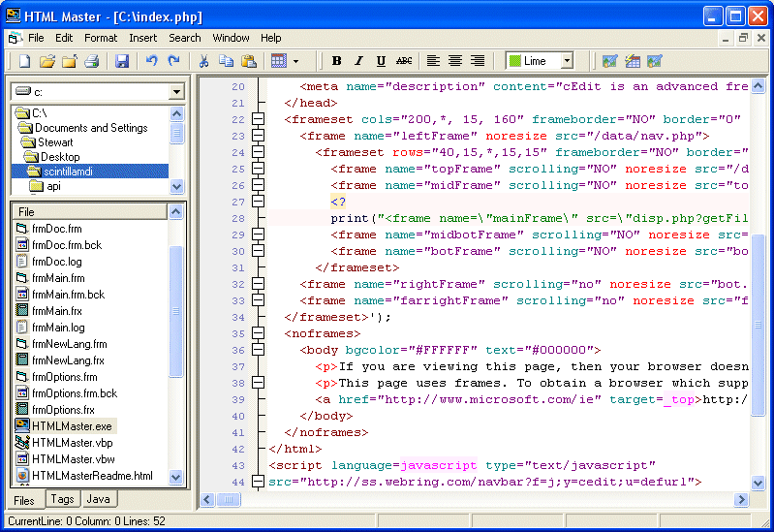
Task: Toggle Bold formatting
Action: pyautogui.click(x=337, y=61)
